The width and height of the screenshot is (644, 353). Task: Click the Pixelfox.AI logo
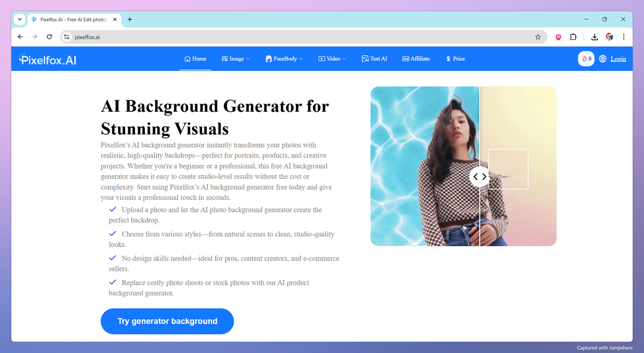point(47,59)
